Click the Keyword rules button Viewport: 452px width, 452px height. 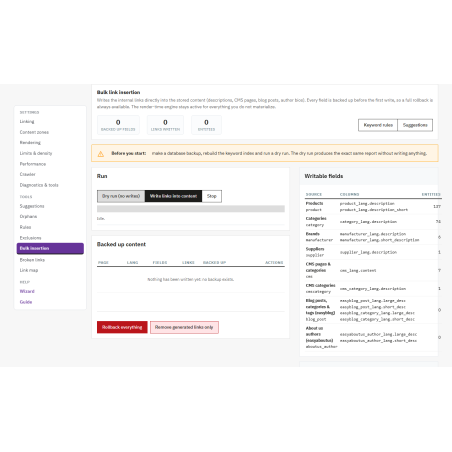click(378, 125)
